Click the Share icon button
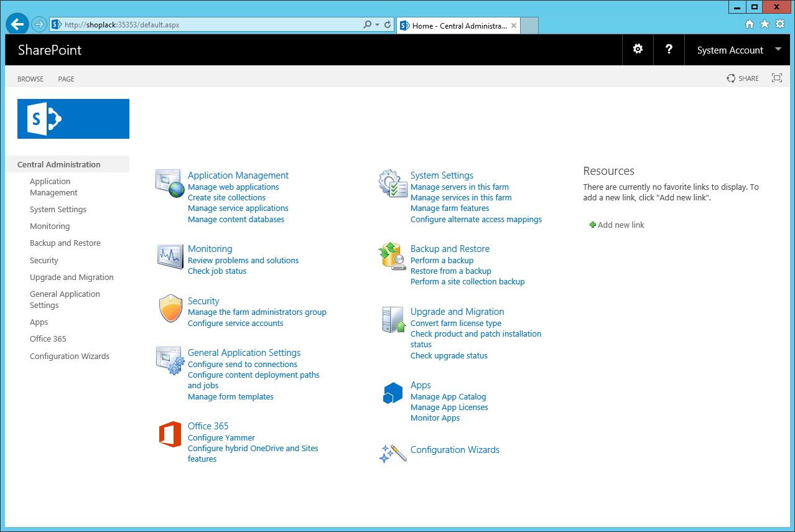The image size is (795, 532). pos(731,78)
